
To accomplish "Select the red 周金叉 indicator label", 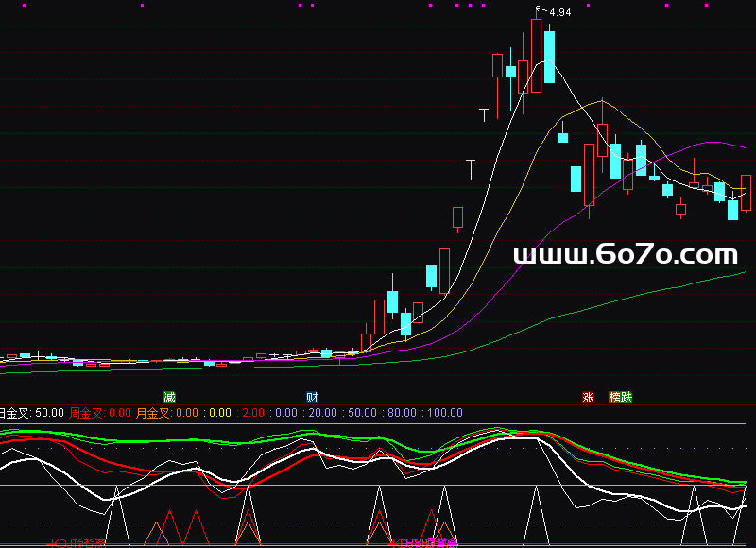I will click(x=87, y=413).
